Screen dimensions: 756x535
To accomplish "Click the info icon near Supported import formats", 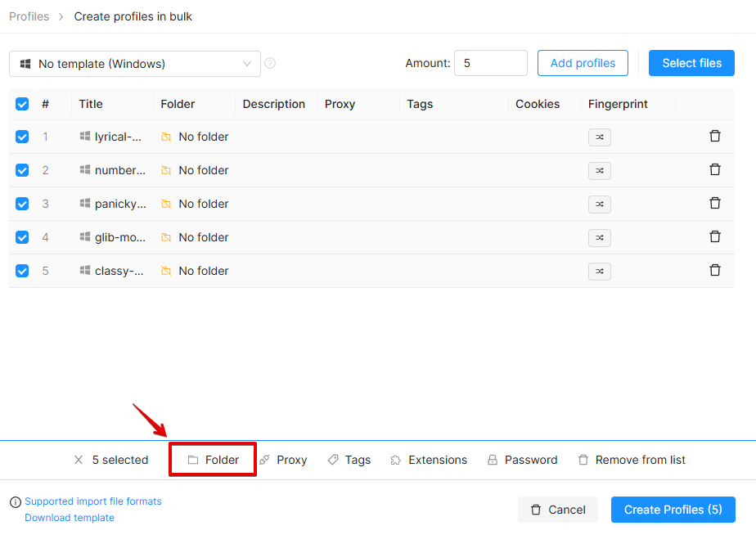I will [16, 502].
